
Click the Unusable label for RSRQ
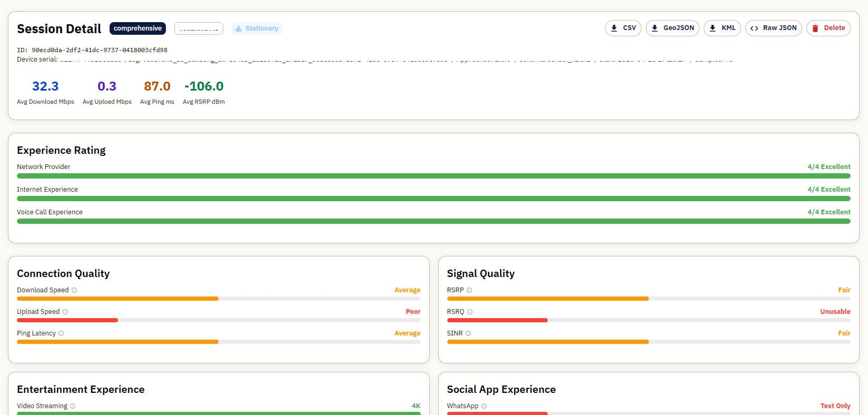tap(835, 312)
